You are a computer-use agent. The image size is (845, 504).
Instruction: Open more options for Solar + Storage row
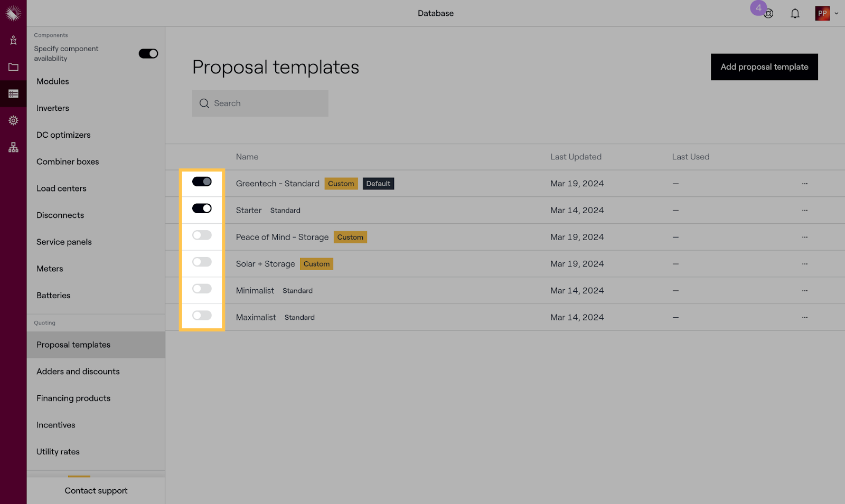pyautogui.click(x=804, y=264)
